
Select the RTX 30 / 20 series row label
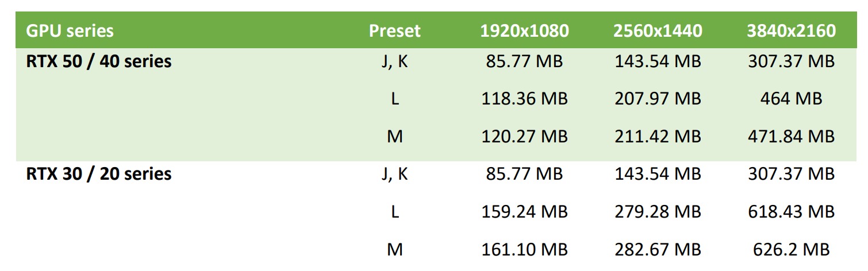(x=99, y=173)
